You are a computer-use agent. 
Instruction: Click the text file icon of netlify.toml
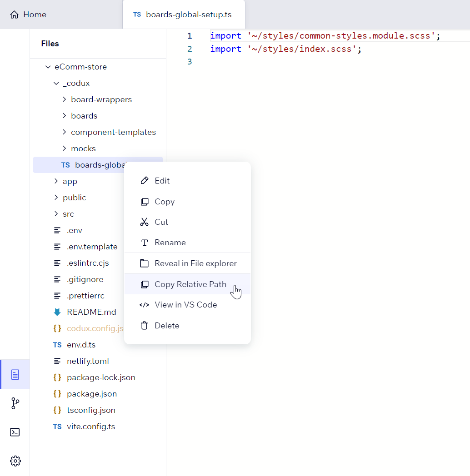(x=57, y=361)
